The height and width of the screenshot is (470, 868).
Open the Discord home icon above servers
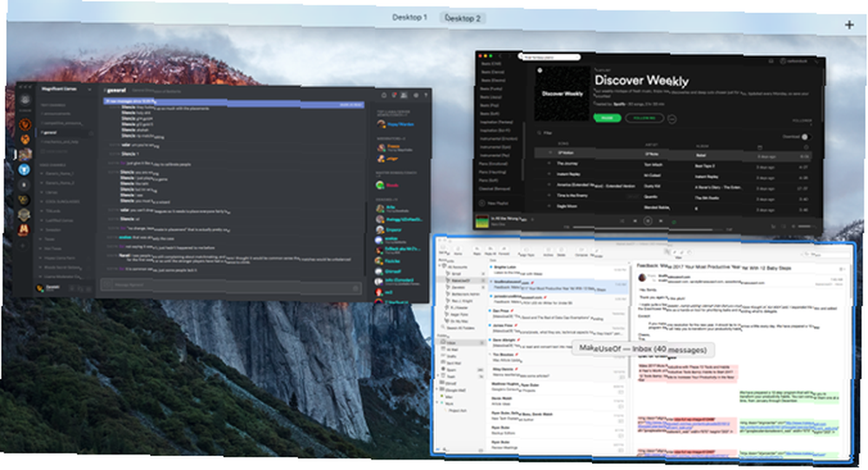(x=25, y=100)
